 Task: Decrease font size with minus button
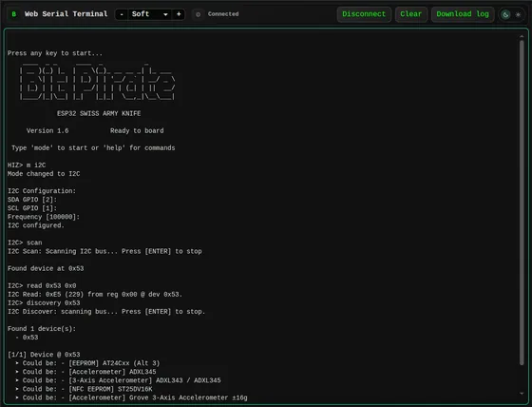(x=122, y=14)
